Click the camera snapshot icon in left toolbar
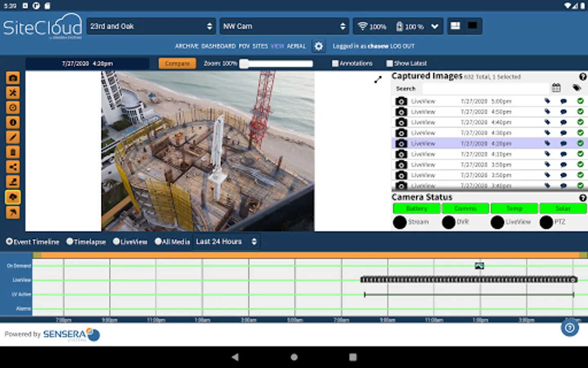The width and height of the screenshot is (588, 368). tap(13, 78)
